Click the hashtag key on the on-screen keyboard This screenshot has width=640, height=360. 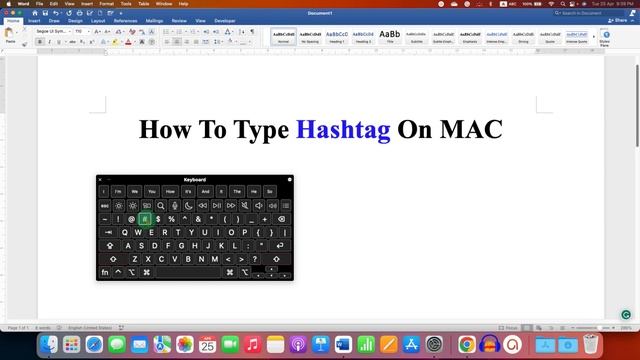point(144,219)
